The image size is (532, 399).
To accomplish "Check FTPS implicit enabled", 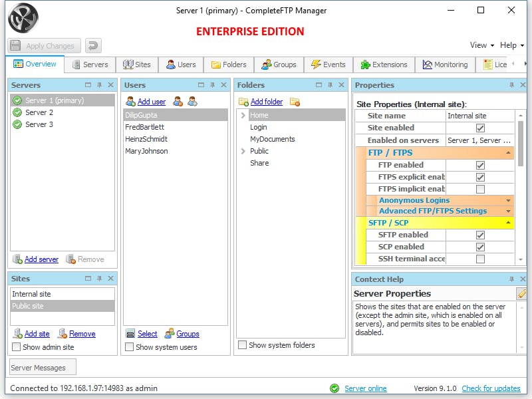I will [480, 189].
